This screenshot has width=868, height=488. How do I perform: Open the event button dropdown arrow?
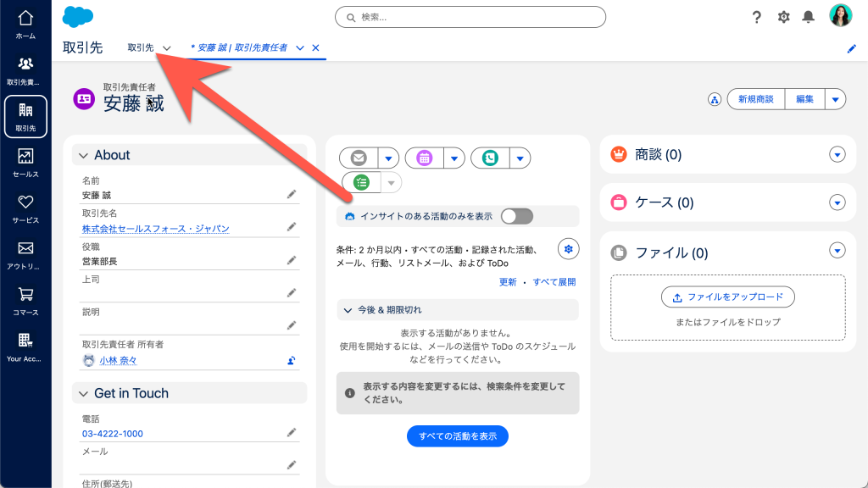click(454, 158)
